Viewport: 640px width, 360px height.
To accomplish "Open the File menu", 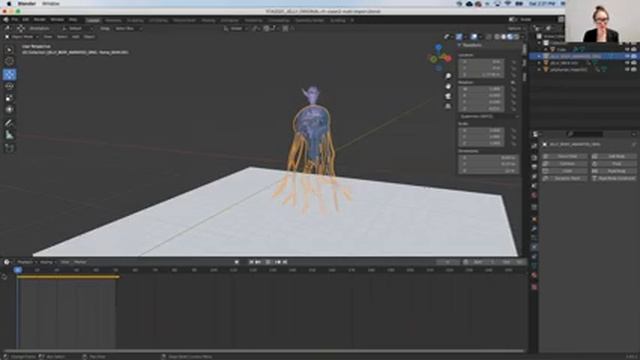I will [x=14, y=20].
